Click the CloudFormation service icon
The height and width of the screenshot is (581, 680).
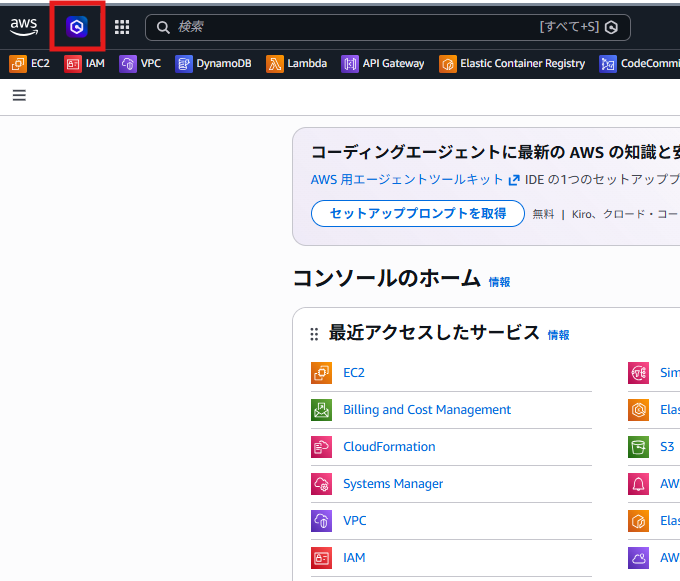(321, 447)
